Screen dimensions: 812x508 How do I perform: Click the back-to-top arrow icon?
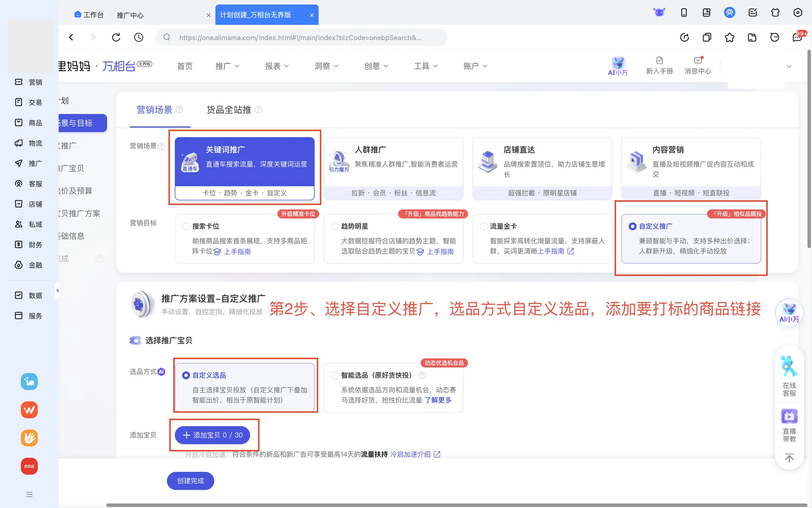pos(789,458)
